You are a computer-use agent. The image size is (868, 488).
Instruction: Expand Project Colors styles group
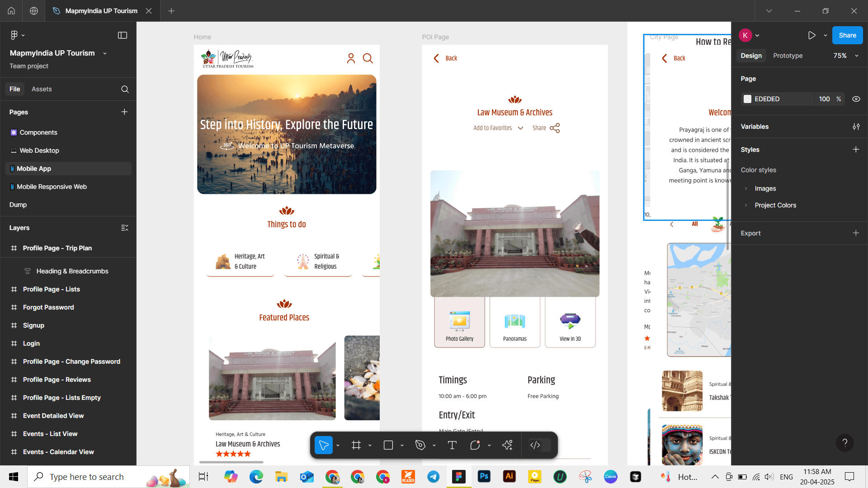(x=746, y=205)
